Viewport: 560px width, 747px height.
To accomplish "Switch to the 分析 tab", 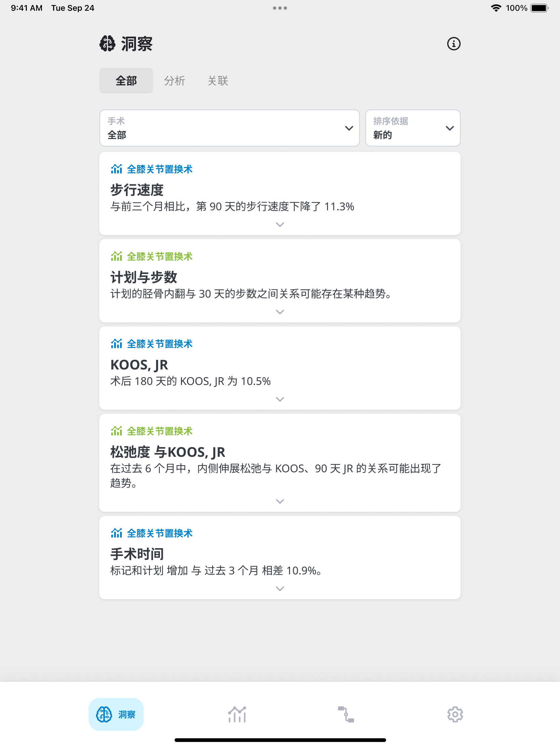I will coord(175,81).
